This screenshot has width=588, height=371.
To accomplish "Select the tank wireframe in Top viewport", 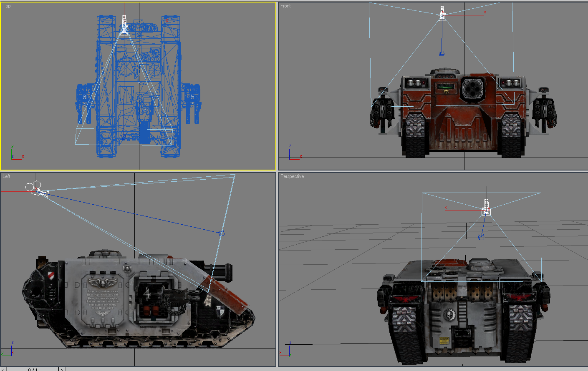I will point(138,86).
